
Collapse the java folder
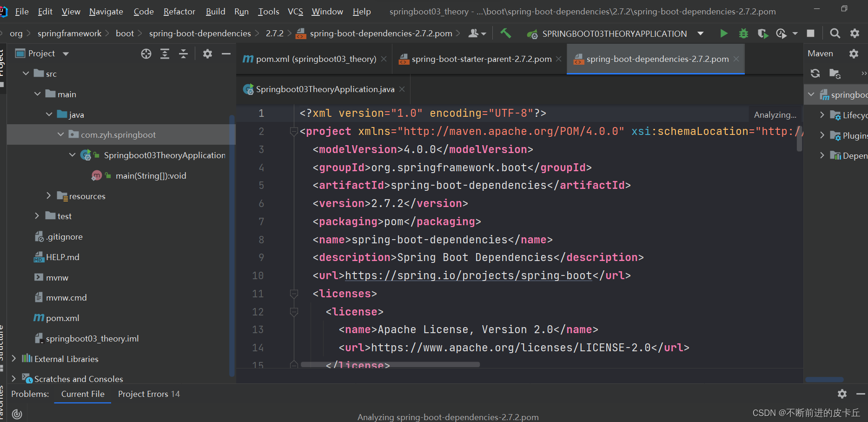[49, 114]
